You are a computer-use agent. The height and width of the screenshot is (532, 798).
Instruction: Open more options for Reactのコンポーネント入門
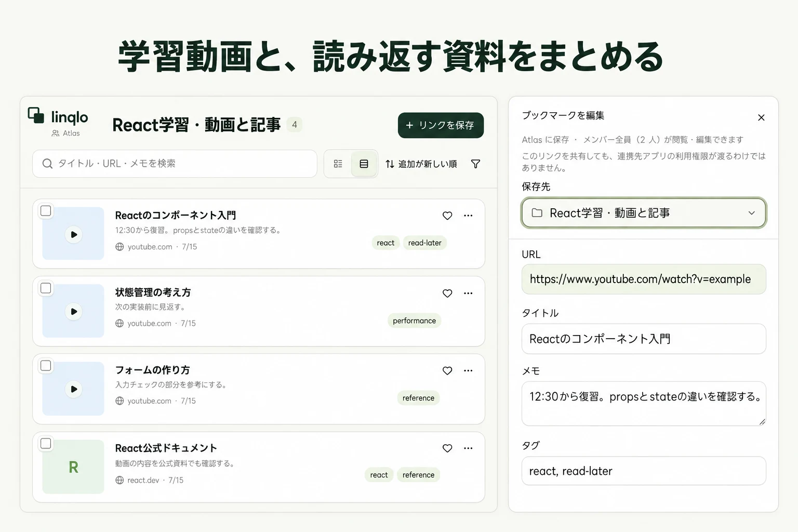[468, 216]
